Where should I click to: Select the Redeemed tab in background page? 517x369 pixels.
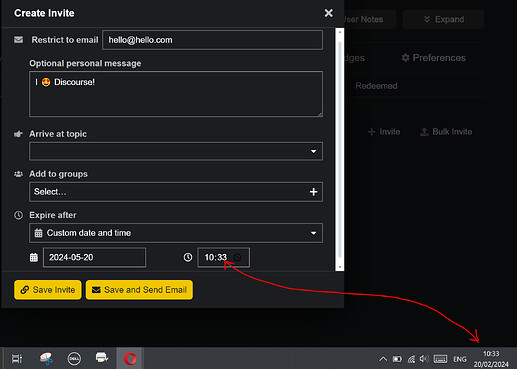(376, 86)
